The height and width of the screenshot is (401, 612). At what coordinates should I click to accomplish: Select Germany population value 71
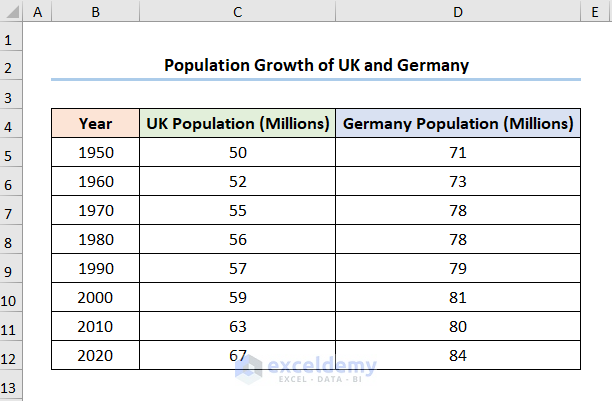pyautogui.click(x=458, y=154)
